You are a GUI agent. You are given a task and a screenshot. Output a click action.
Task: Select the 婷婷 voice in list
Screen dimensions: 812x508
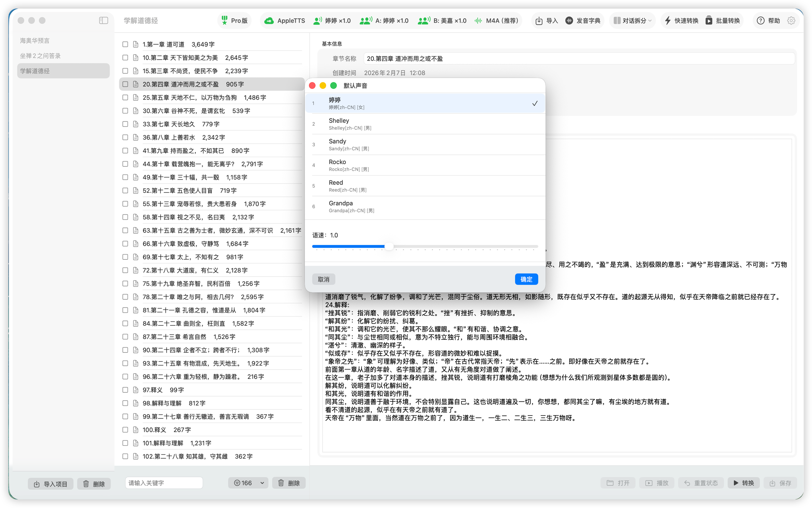(425, 103)
